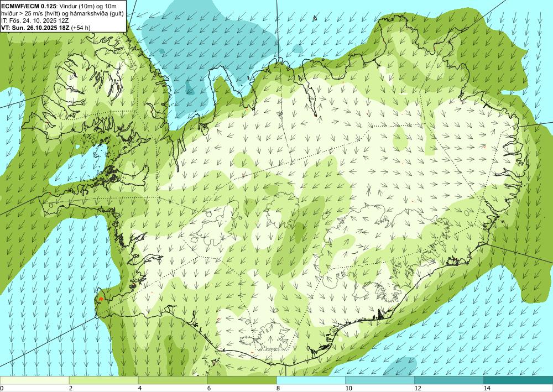
Task: Select the 6–8 m/s dark green legend segment
Action: (242, 380)
